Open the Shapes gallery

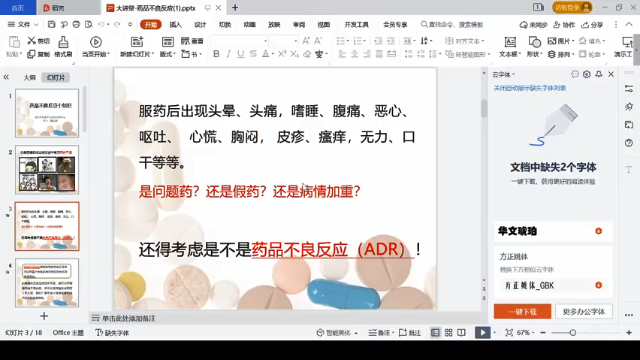tap(534, 46)
